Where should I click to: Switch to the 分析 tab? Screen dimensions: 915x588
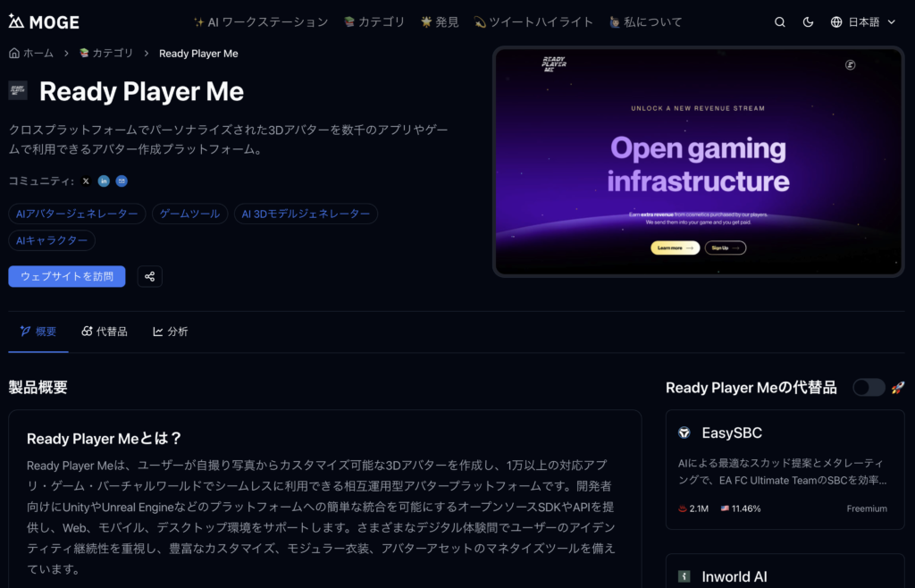[x=171, y=332]
